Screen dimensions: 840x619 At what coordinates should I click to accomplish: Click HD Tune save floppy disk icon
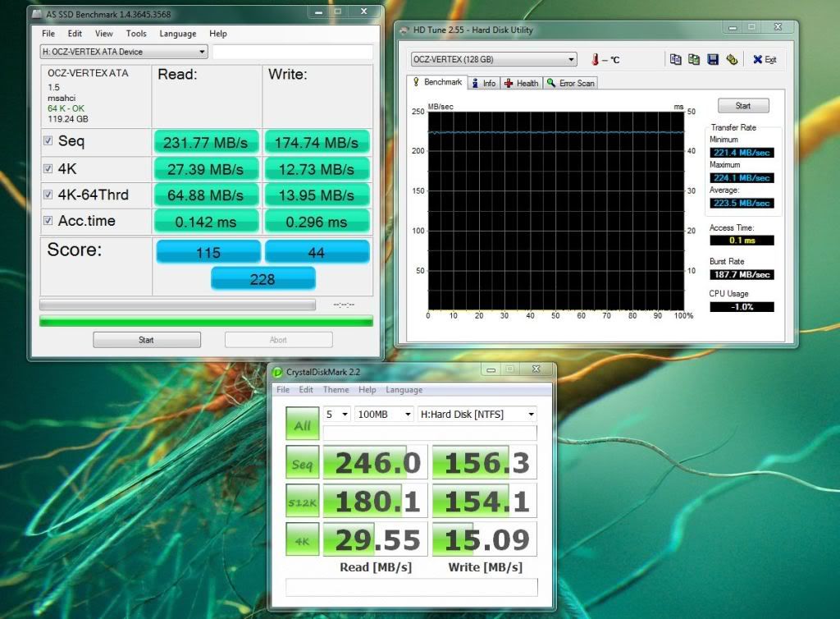(x=713, y=59)
